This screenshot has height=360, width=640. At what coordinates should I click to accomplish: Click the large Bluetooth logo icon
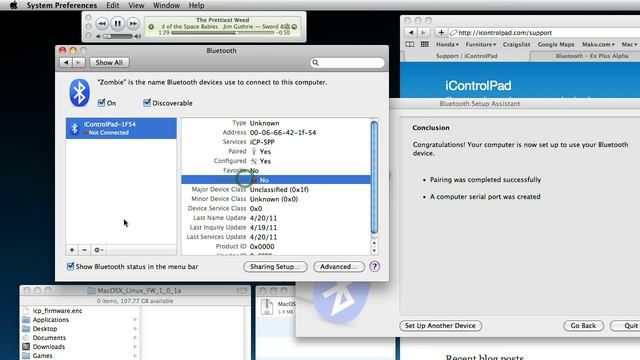tap(79, 93)
